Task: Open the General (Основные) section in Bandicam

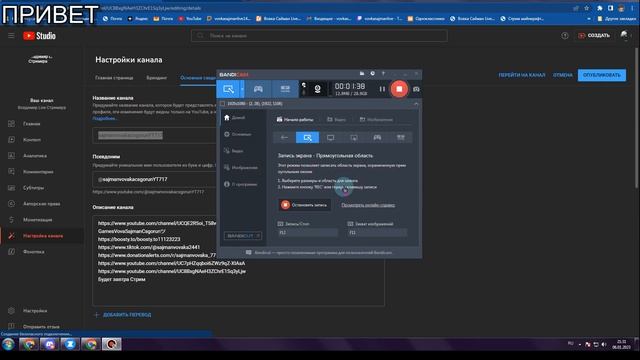Action: tap(238, 134)
